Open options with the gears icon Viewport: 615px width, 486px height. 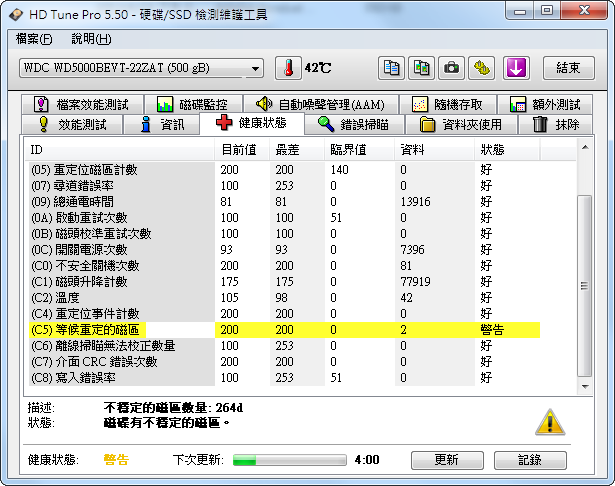pos(482,68)
